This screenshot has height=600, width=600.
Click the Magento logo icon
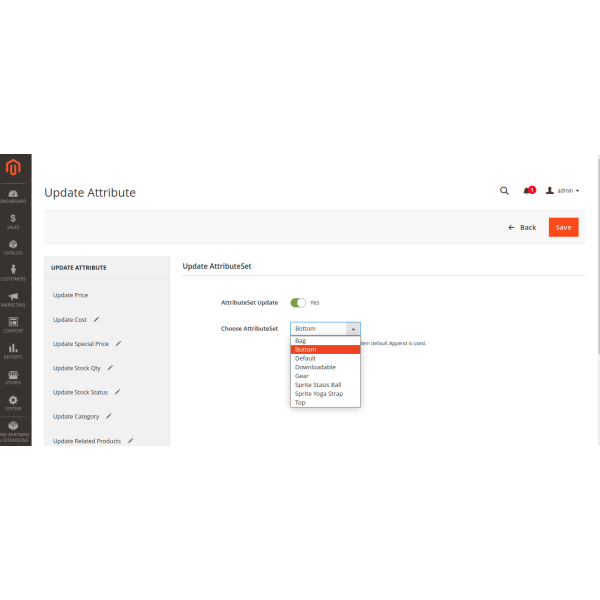click(x=13, y=167)
